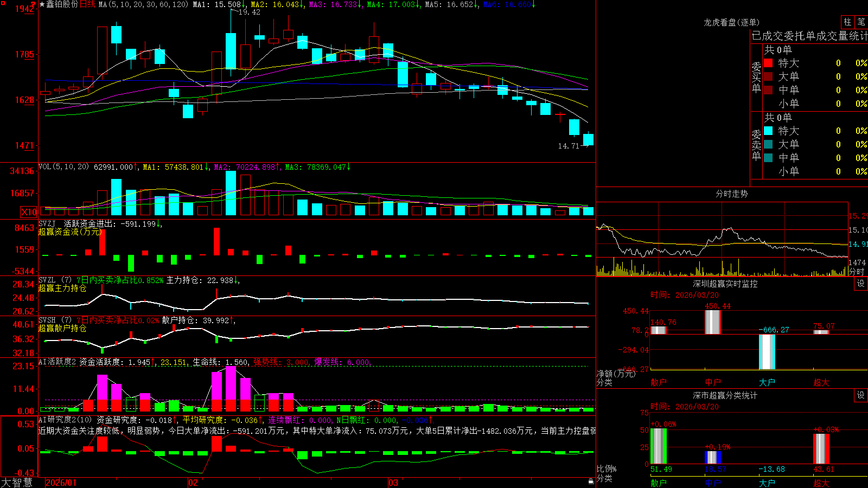Click the 超赢主力持仓 label
The height and width of the screenshot is (488, 868).
click(62, 288)
